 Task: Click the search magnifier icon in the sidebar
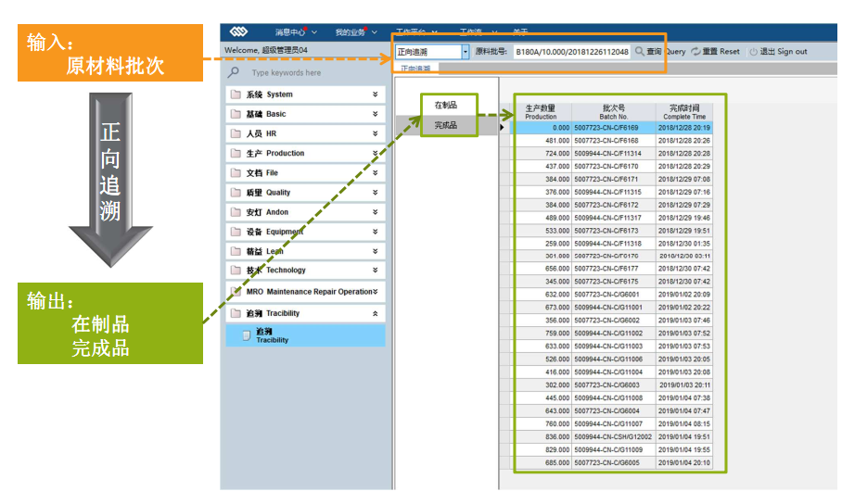click(234, 72)
